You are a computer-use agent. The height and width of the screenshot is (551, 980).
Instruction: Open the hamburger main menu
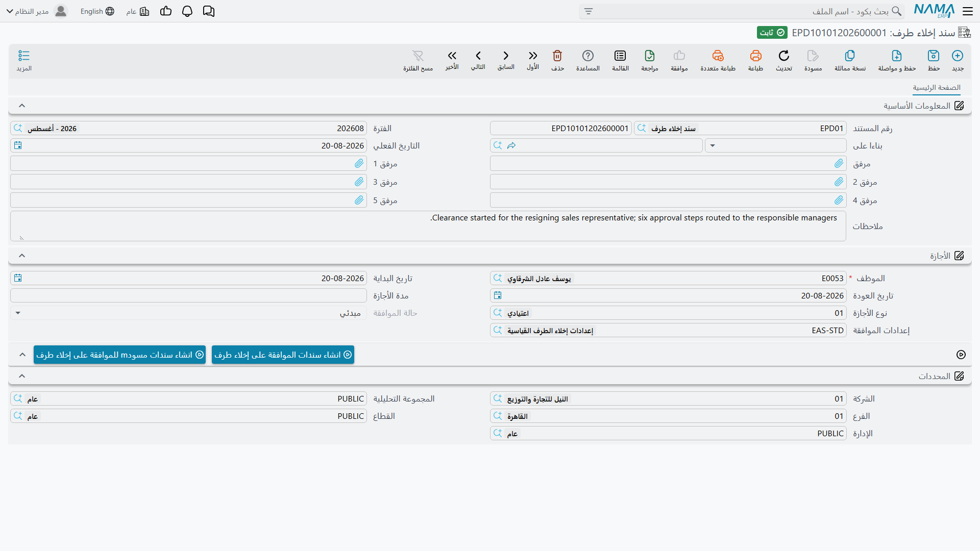pyautogui.click(x=968, y=11)
